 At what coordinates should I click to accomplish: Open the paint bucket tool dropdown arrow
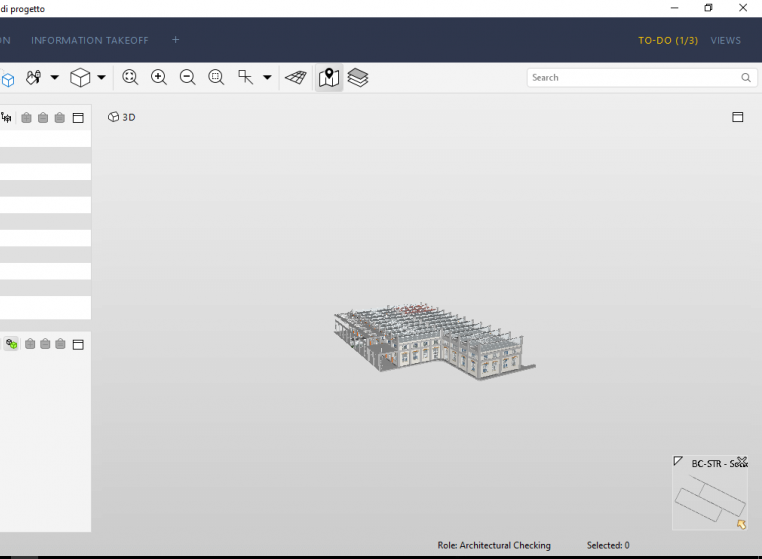click(x=54, y=77)
